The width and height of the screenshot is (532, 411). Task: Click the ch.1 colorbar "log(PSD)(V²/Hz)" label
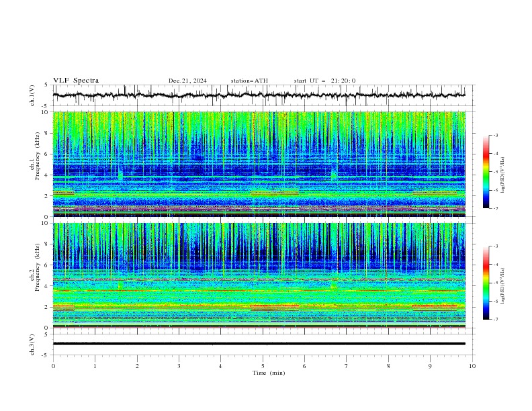click(503, 175)
